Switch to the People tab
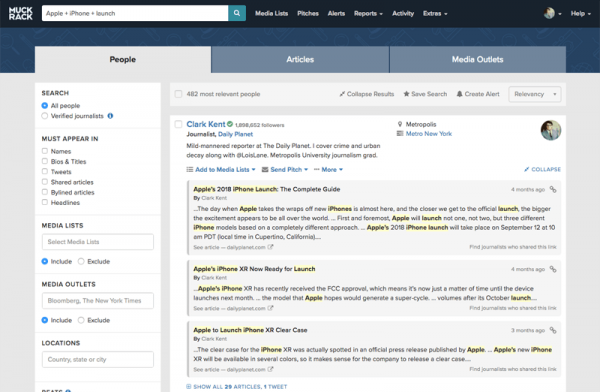Image resolution: width=600 pixels, height=392 pixels. [x=123, y=60]
